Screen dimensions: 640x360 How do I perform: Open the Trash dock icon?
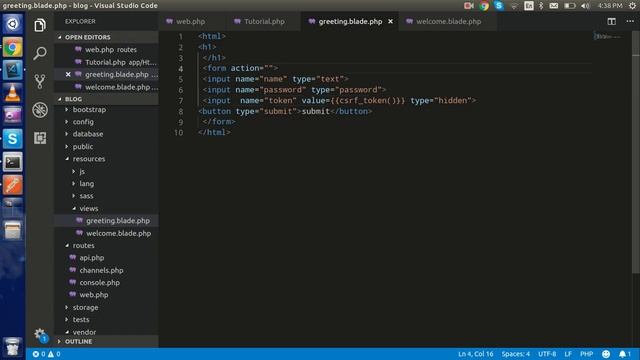click(13, 347)
